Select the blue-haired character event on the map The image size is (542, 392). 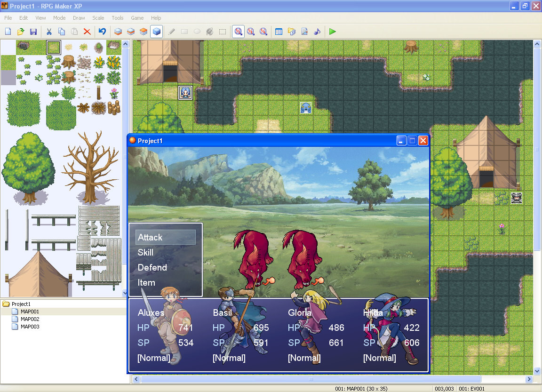coord(185,93)
